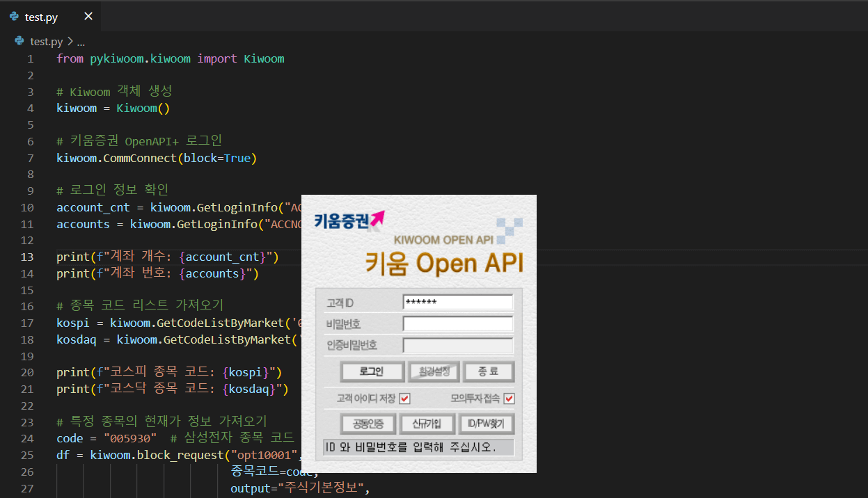Toggle the 모의투자 접속 checkbox
The image size is (868, 498).
pos(509,399)
